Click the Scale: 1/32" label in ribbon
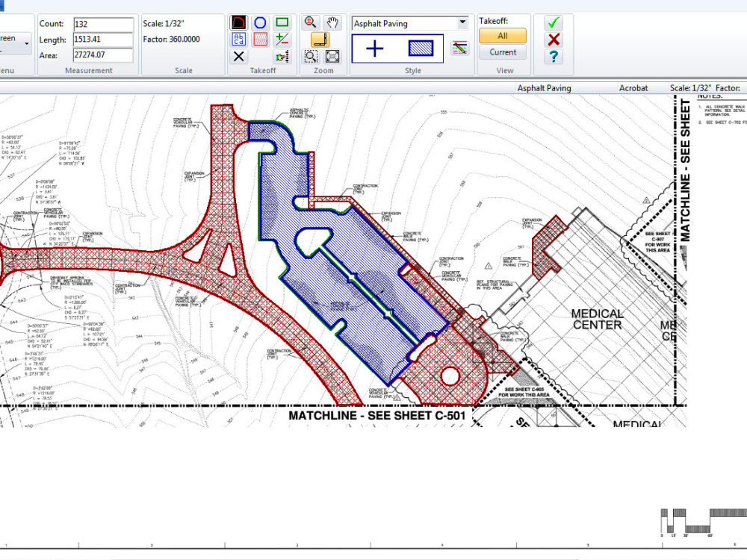Screen dimensions: 747x560 (x=164, y=23)
